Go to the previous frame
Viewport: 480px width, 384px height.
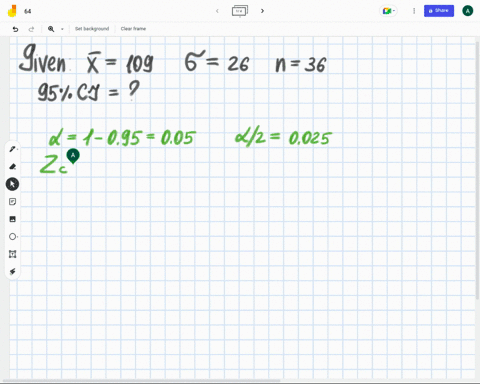pos(217,11)
